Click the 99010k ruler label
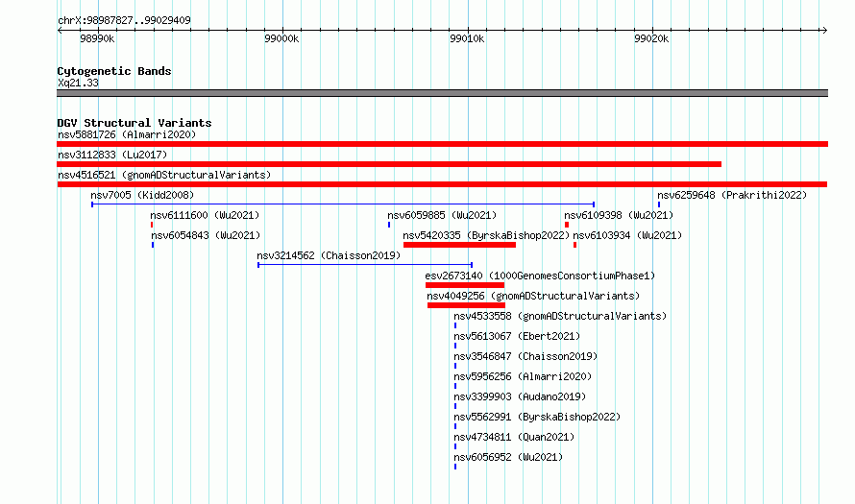The height and width of the screenshot is (504, 855). coord(467,38)
